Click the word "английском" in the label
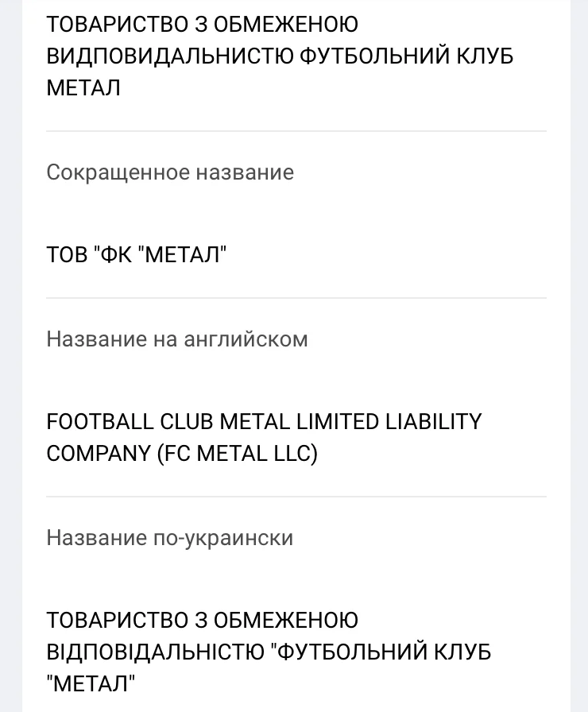 (x=246, y=339)
